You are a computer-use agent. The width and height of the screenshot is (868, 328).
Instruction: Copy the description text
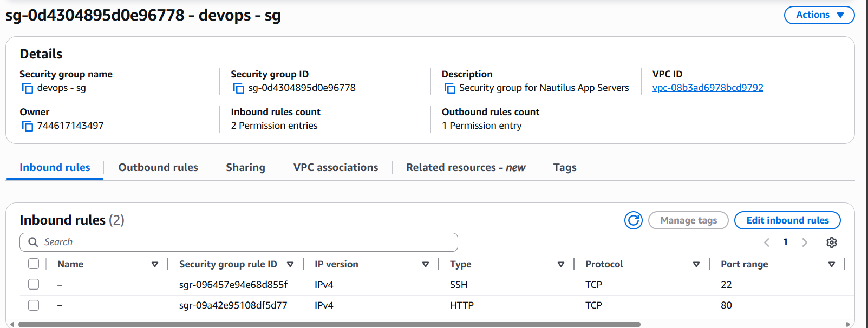pos(449,88)
